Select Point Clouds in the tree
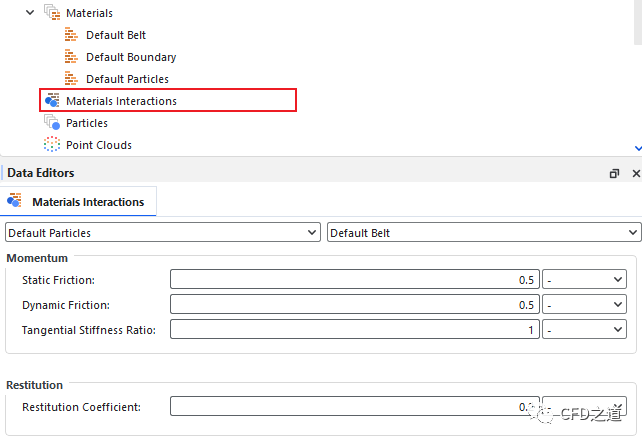The width and height of the screenshot is (642, 442). tap(99, 145)
